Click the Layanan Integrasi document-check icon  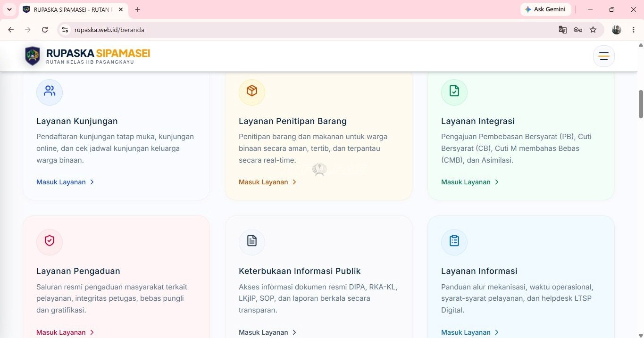454,91
